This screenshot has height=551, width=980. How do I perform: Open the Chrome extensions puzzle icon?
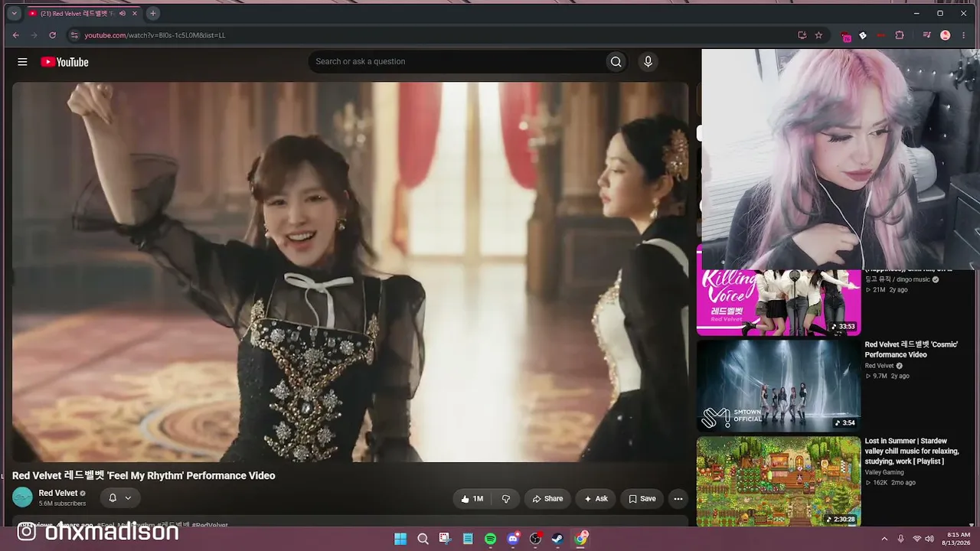900,35
